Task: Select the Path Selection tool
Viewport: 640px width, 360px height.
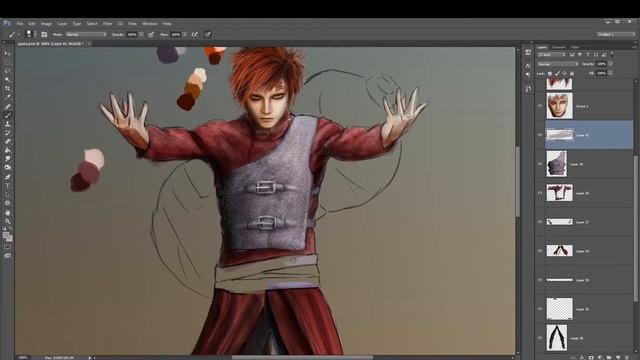Action: pos(7,194)
